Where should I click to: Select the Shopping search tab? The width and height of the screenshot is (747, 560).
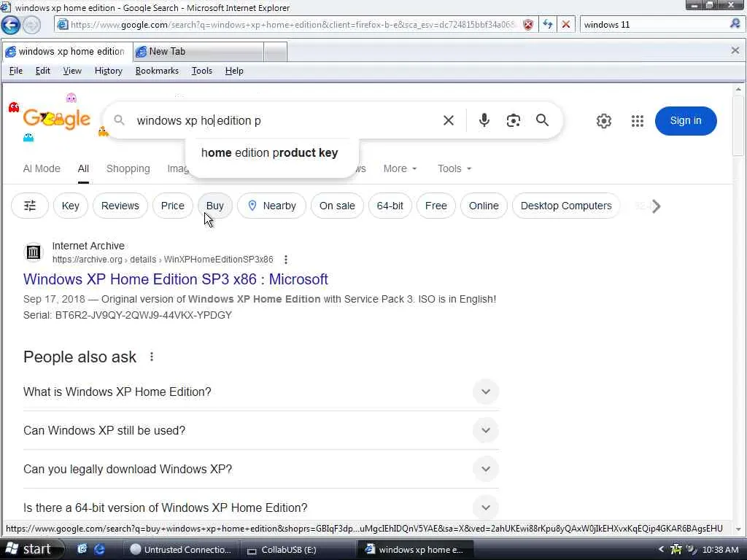pyautogui.click(x=128, y=168)
